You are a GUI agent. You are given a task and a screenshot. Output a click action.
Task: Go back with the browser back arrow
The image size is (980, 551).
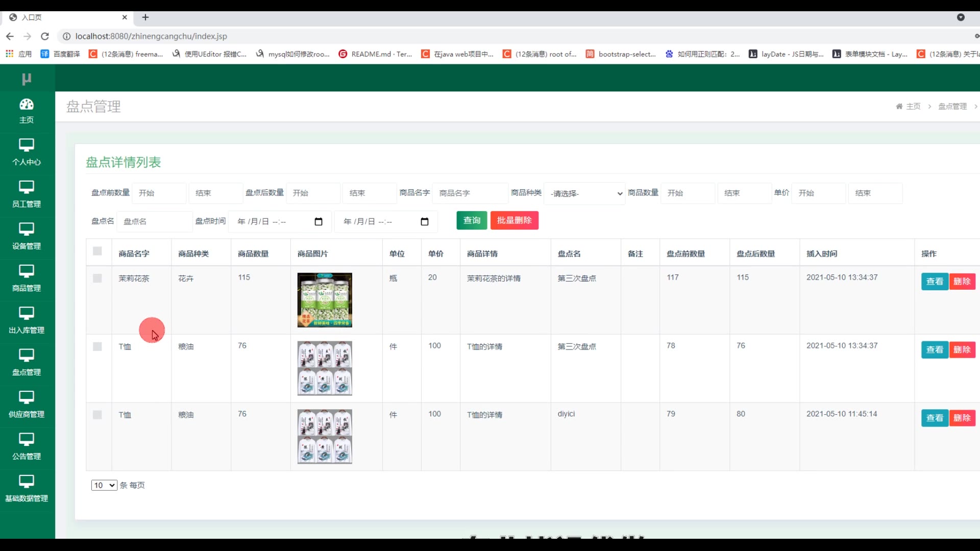coord(10,36)
